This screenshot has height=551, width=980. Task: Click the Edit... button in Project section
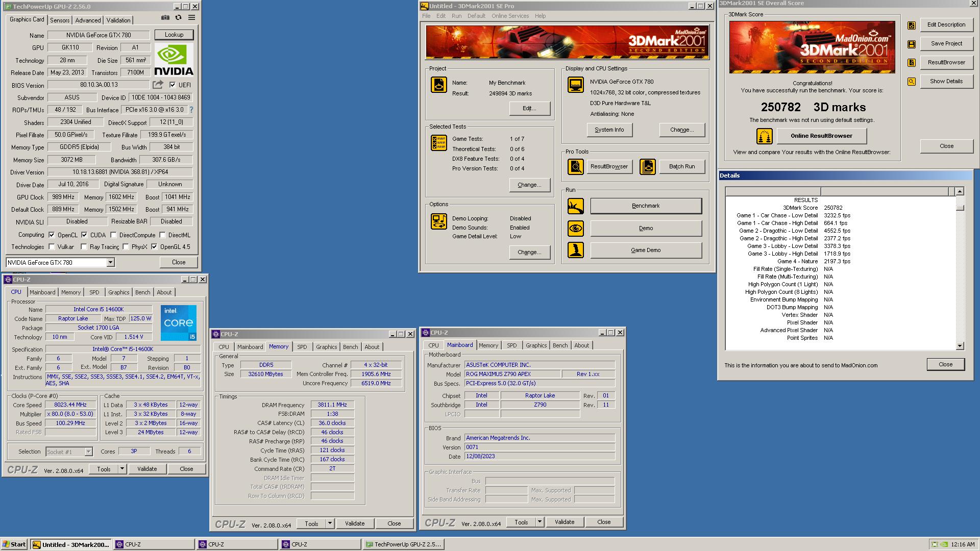pos(529,109)
